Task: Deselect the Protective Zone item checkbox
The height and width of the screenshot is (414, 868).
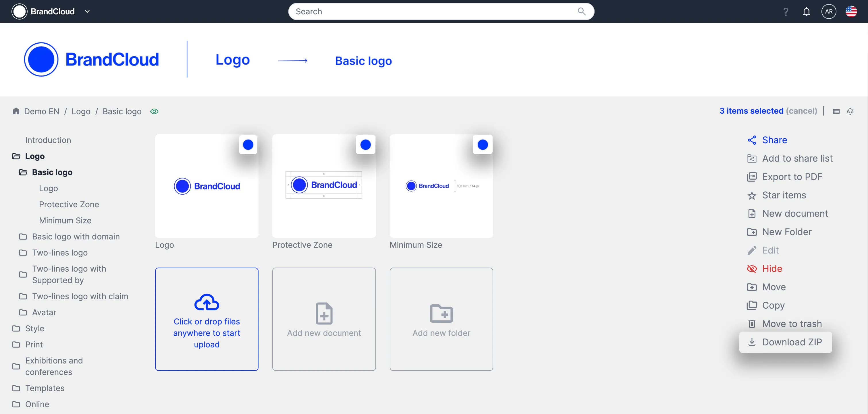Action: pos(365,145)
